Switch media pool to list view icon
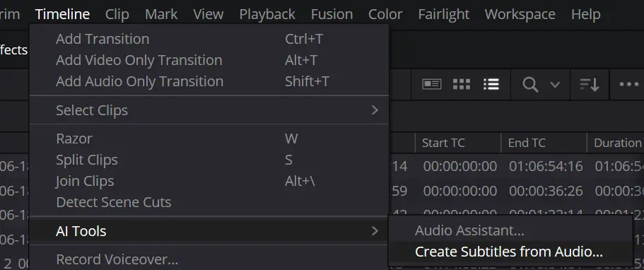Image resolution: width=644 pixels, height=270 pixels. pyautogui.click(x=491, y=84)
